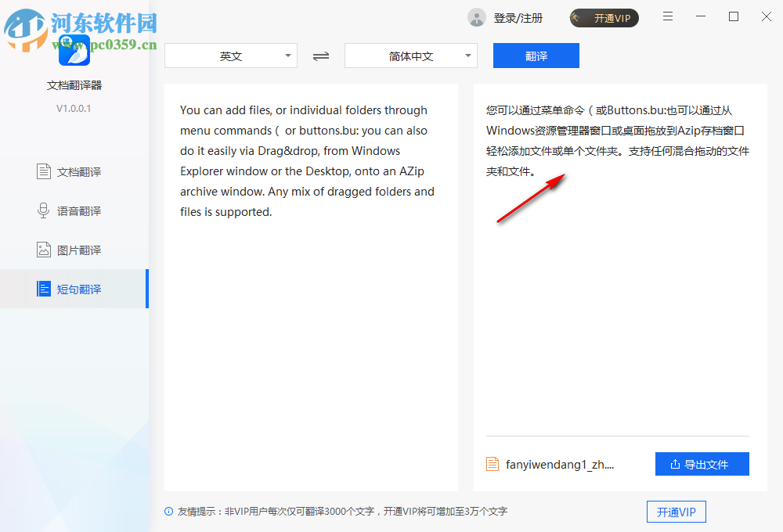783x532 pixels.
Task: Click the blue 翻译 translate button
Action: (536, 56)
